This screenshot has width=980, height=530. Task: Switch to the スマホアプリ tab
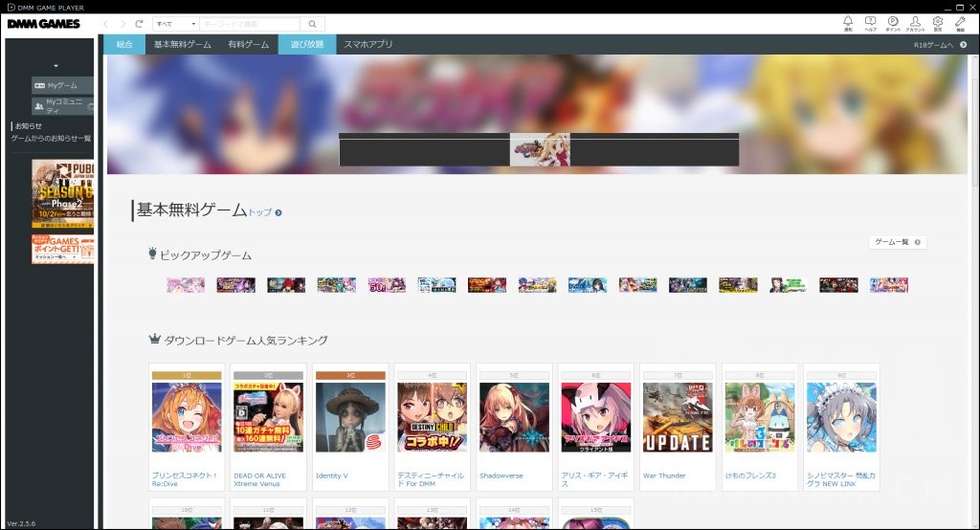(368, 44)
